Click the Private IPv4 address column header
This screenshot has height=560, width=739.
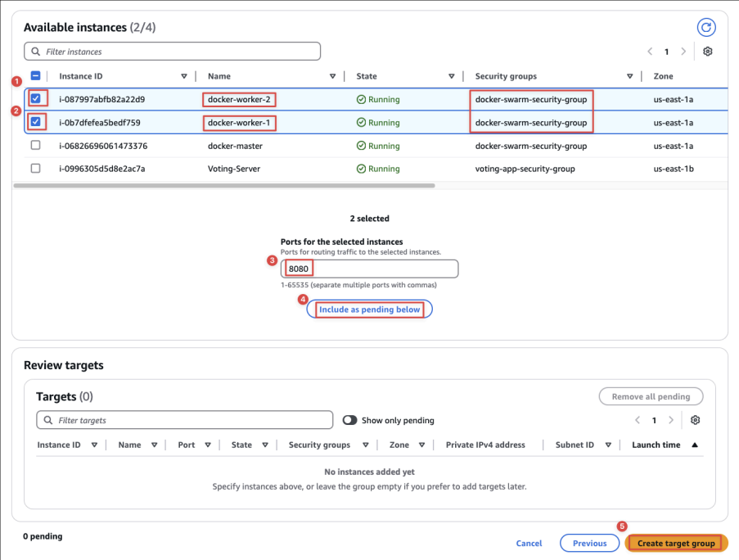(x=485, y=445)
